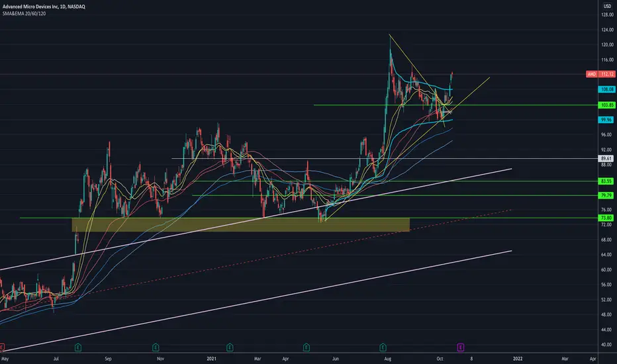Screen dimensions: 617x364
Task: Select the white 89.61 level label
Action: (x=606, y=159)
